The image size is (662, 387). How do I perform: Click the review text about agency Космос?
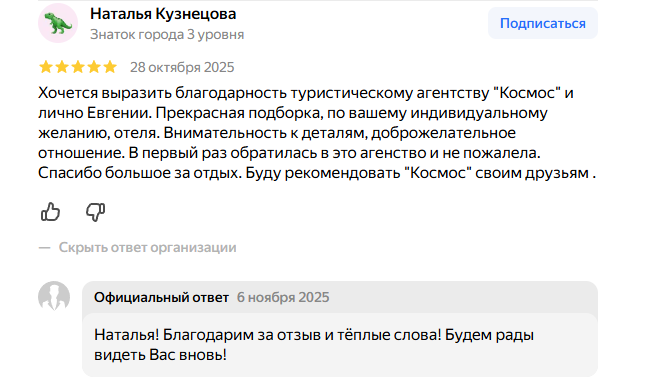(317, 133)
